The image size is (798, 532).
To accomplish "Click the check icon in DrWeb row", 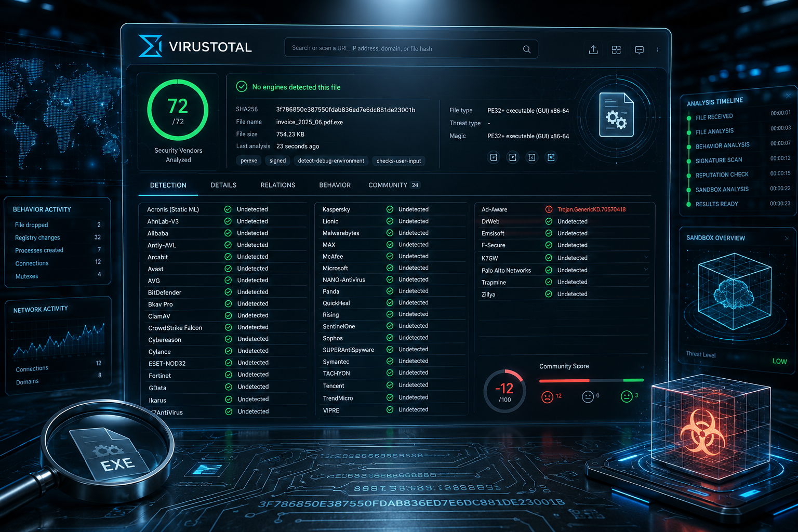I will click(x=549, y=221).
